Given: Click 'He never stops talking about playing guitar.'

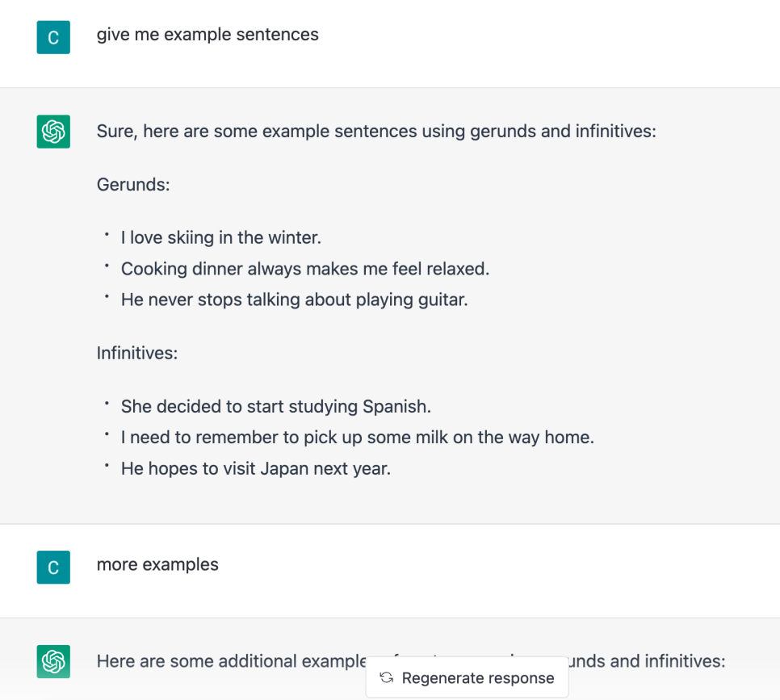Looking at the screenshot, I should click(x=295, y=300).
